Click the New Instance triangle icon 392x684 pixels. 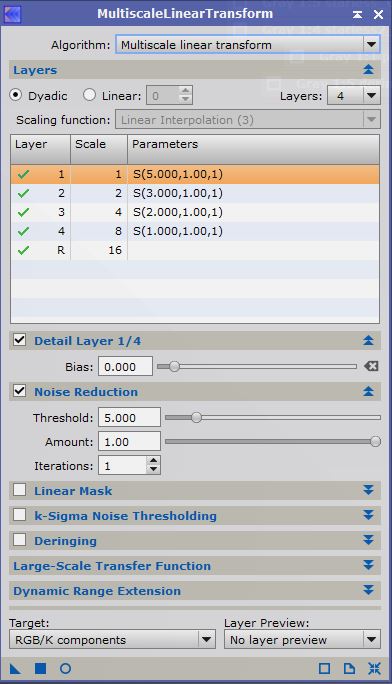tap(15, 668)
